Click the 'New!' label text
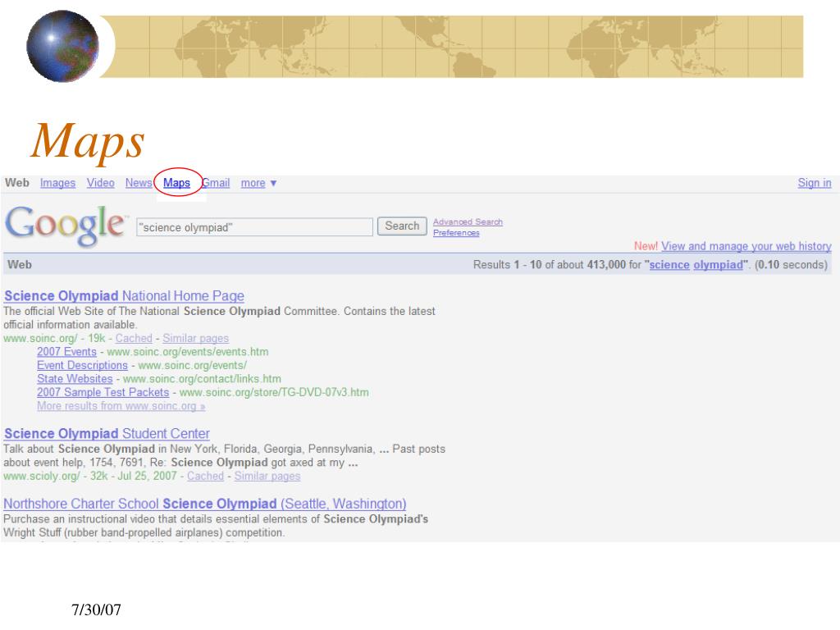 pyautogui.click(x=646, y=246)
